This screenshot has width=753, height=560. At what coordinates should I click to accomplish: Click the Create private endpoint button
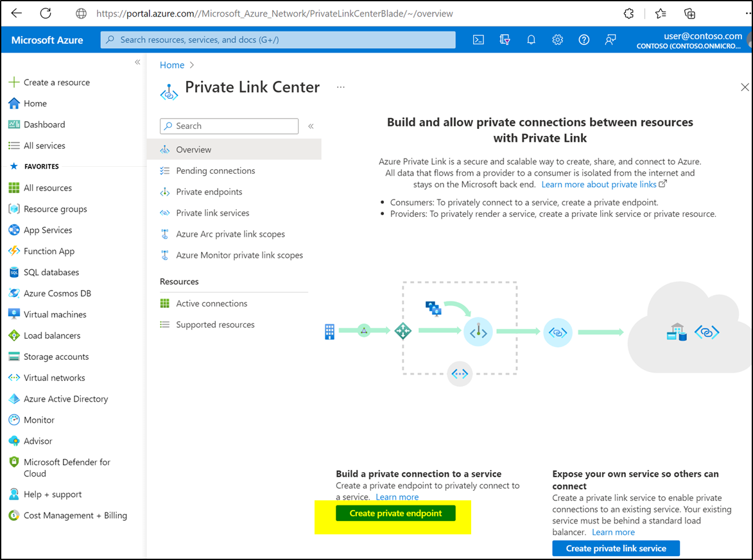pos(395,513)
